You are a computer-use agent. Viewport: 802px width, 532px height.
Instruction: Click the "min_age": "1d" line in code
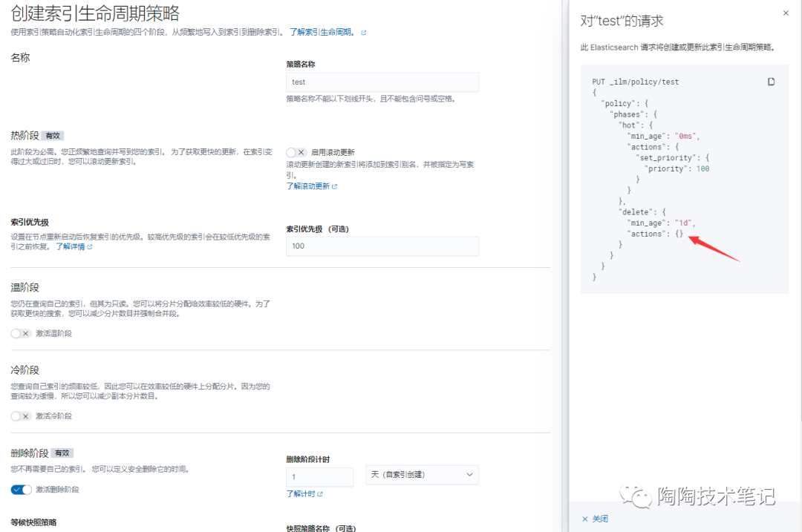click(661, 223)
